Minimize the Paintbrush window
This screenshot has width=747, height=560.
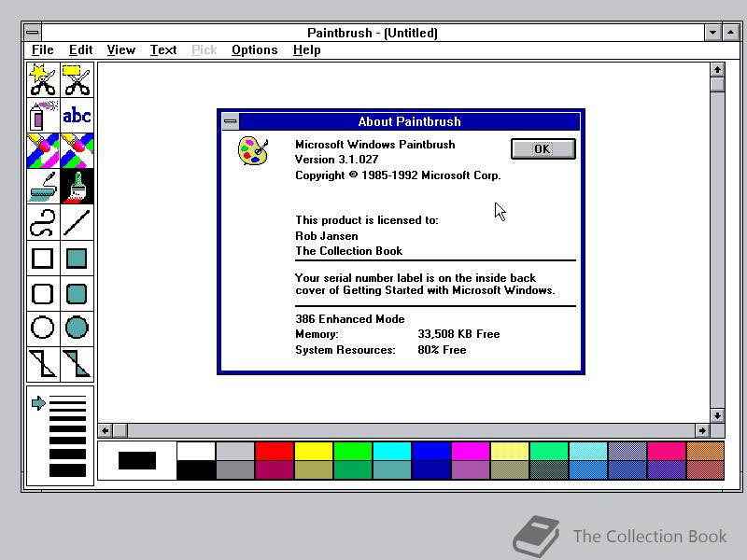click(x=712, y=33)
